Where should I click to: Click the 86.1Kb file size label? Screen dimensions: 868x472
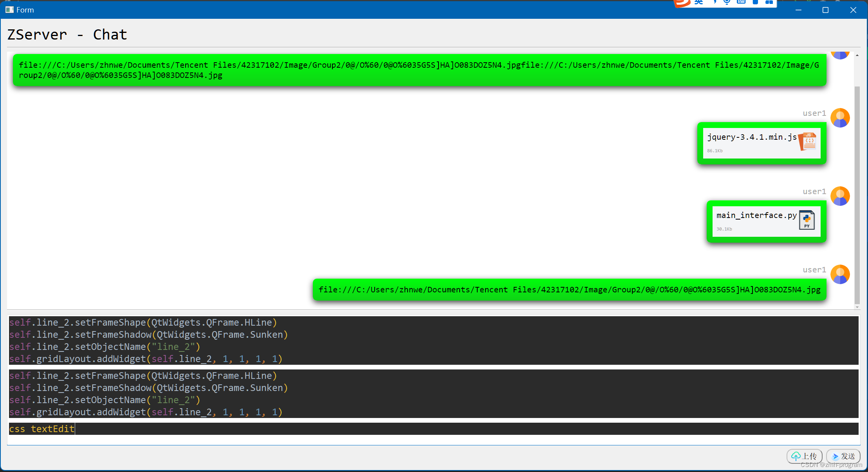pos(715,151)
